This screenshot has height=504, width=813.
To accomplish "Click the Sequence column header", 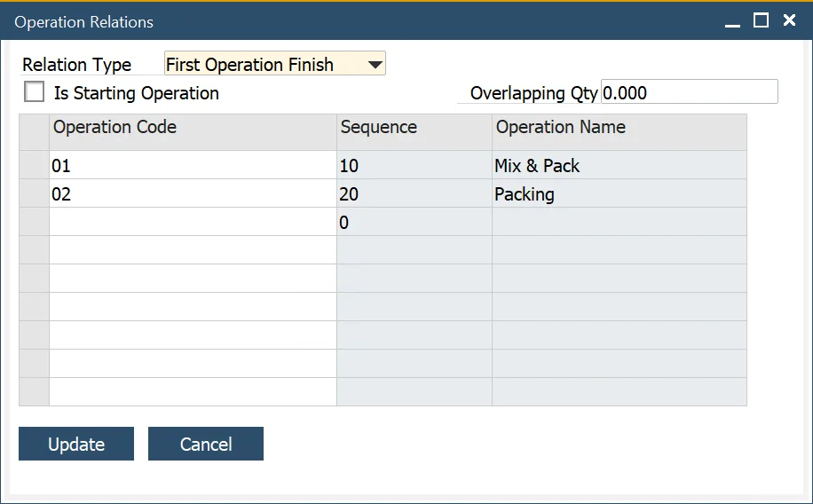I will 414,128.
